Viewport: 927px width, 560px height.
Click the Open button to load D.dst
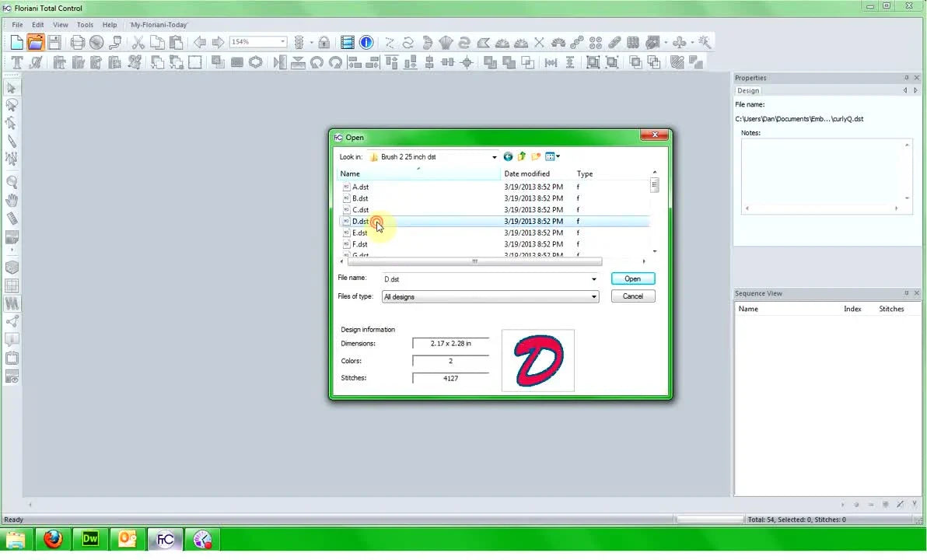(632, 278)
